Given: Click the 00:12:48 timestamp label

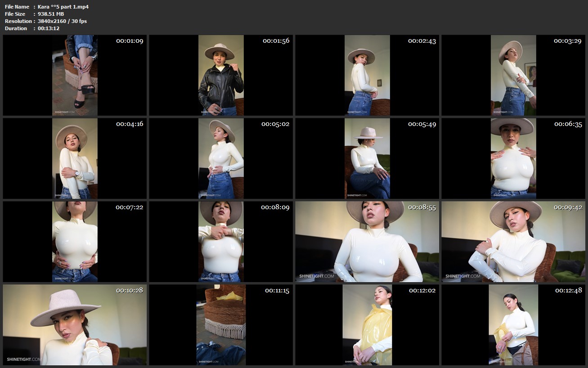Looking at the screenshot, I should pos(568,291).
